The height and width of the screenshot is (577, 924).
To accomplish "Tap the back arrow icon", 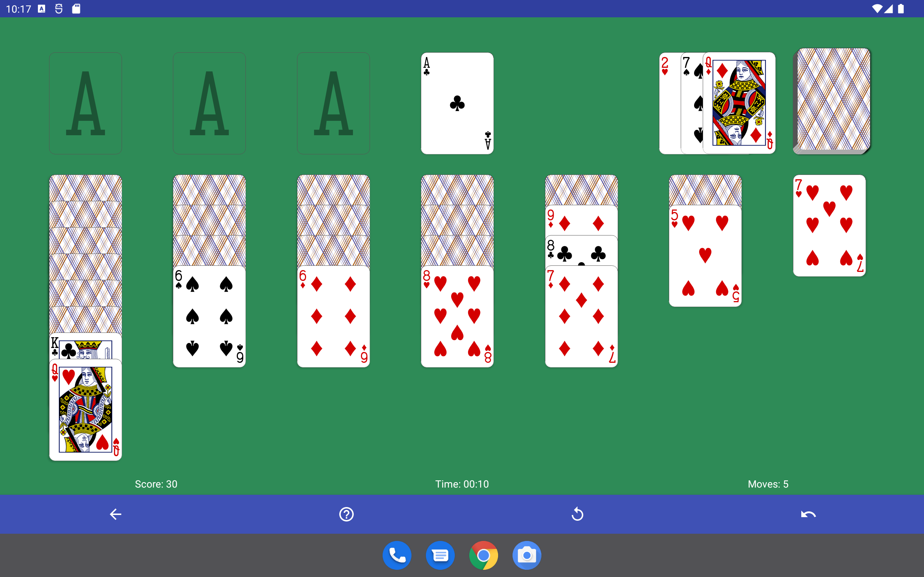I will coord(115,514).
